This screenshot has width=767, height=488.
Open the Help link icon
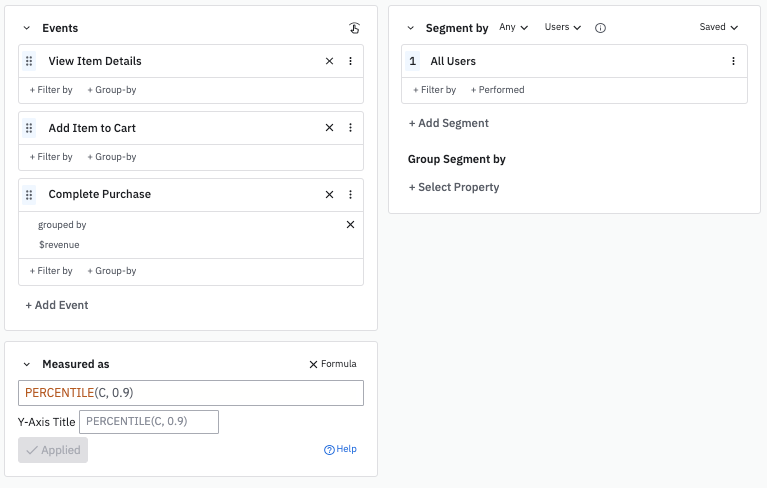coord(329,450)
